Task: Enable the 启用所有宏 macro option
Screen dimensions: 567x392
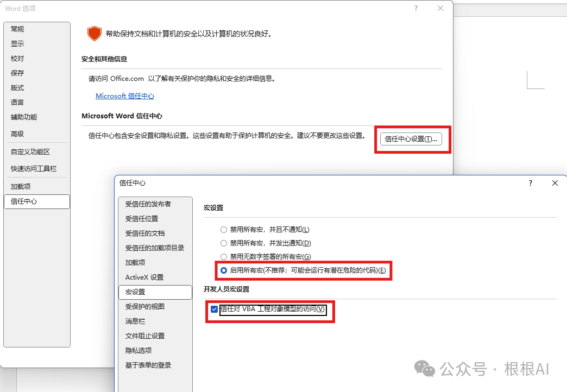Action: click(224, 270)
